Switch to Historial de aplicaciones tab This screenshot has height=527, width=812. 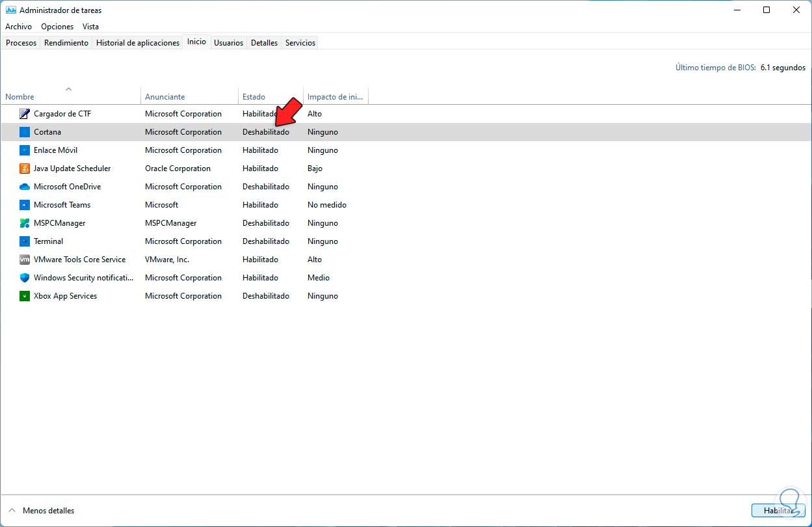138,43
